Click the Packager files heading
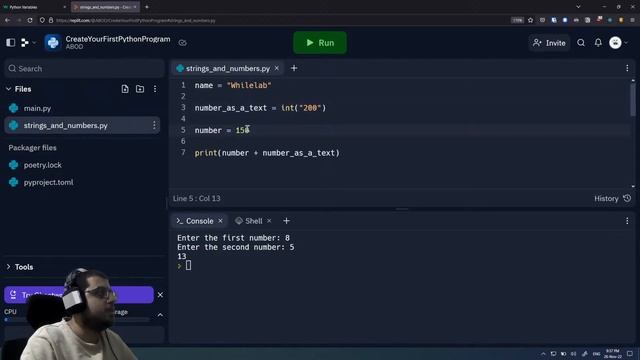The width and height of the screenshot is (640, 360). [x=32, y=148]
